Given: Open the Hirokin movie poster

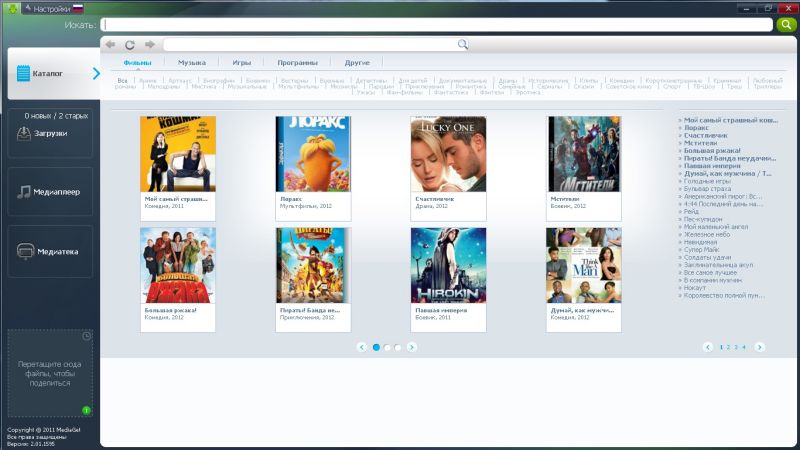Looking at the screenshot, I should (x=448, y=265).
